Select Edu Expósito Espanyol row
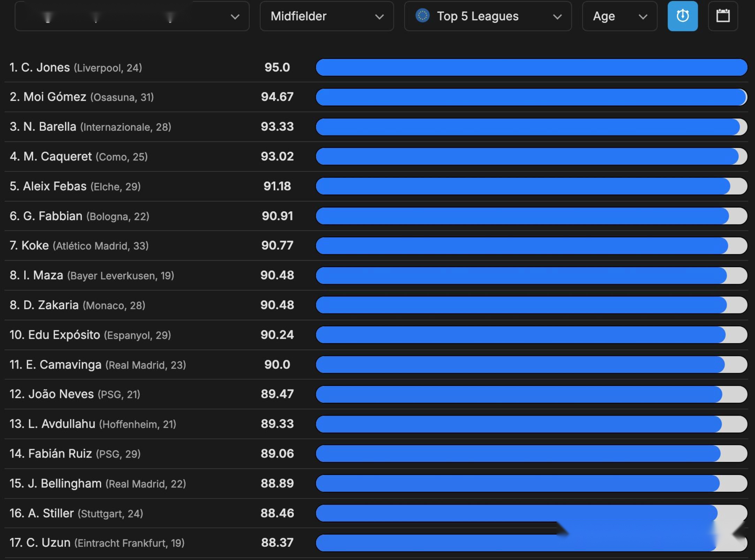This screenshot has width=755, height=560. coord(90,335)
